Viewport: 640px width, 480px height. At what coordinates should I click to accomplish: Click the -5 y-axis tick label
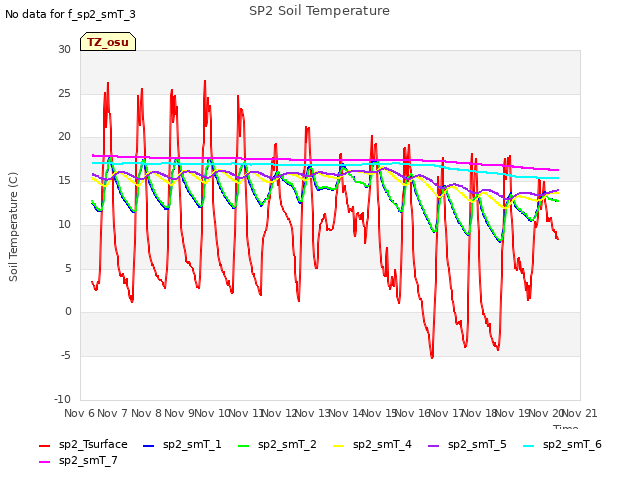[x=66, y=356]
